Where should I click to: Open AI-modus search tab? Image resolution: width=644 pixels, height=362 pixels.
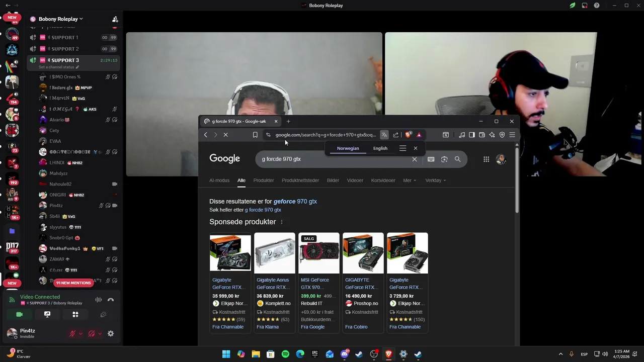tap(219, 180)
